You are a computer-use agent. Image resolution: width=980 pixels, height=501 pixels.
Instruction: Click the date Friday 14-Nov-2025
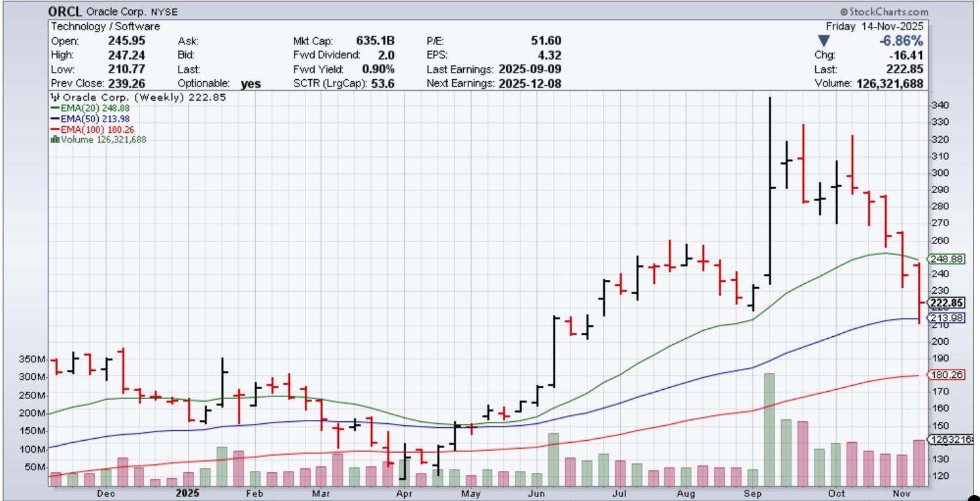tap(876, 26)
